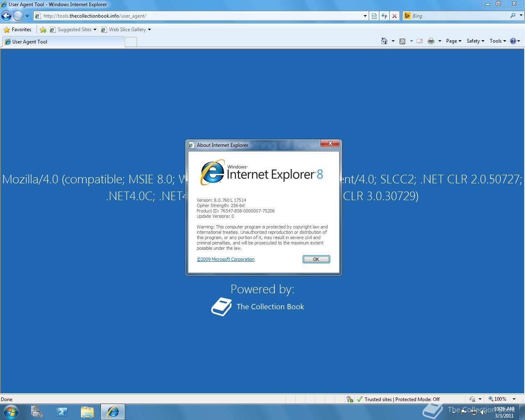
Task: Open Windows PowerShell from the taskbar
Action: tap(62, 412)
